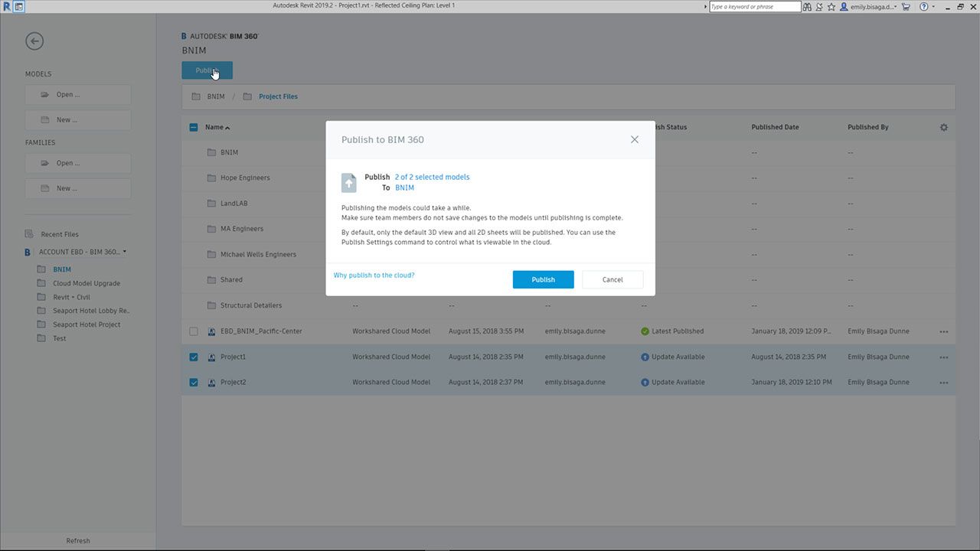
Task: Click '2 of 2 selected models' link
Action: pos(432,177)
